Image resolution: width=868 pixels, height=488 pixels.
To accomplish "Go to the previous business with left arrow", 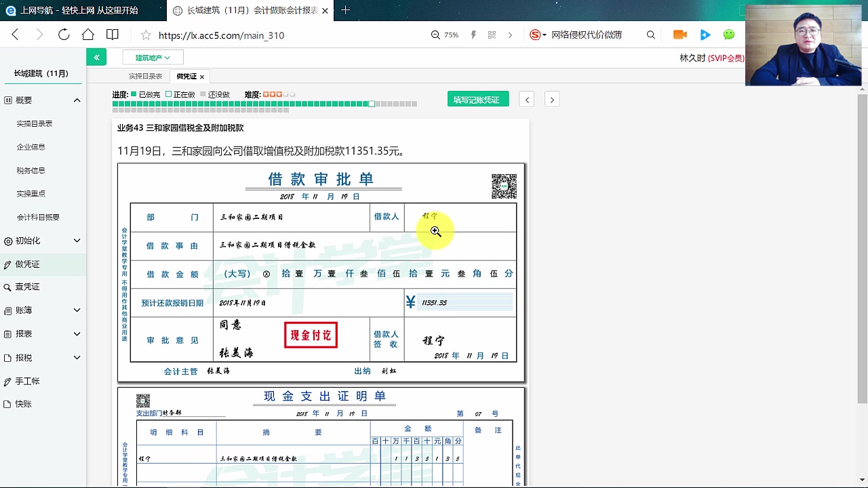I will click(527, 100).
